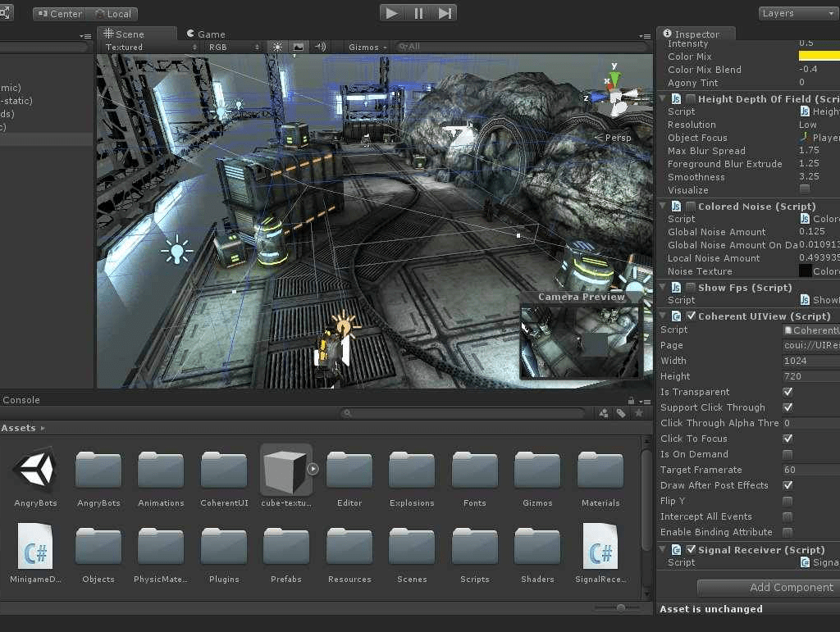Open the Gizmos dropdown menu
Image resolution: width=840 pixels, height=632 pixels.
367,48
